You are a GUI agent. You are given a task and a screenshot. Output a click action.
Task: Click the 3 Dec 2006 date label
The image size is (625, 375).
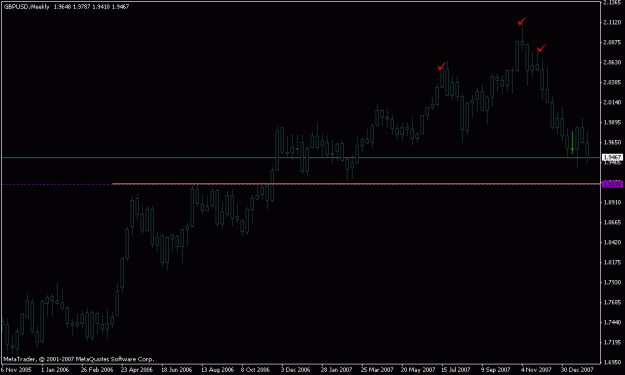pyautogui.click(x=295, y=370)
